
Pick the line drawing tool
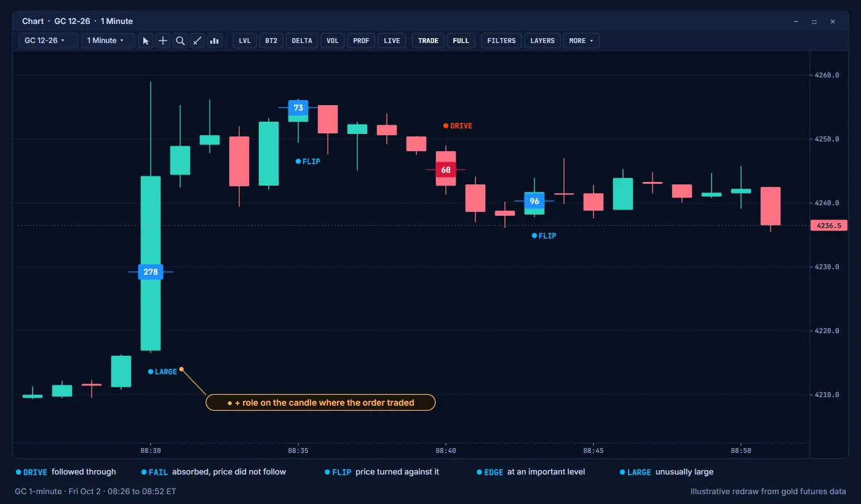click(197, 41)
